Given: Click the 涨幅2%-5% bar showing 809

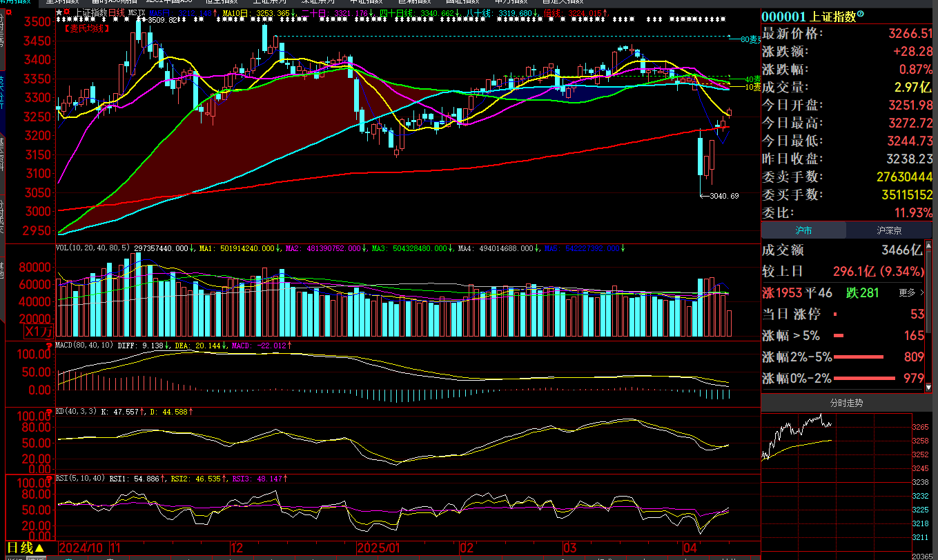Looking at the screenshot, I should [859, 357].
